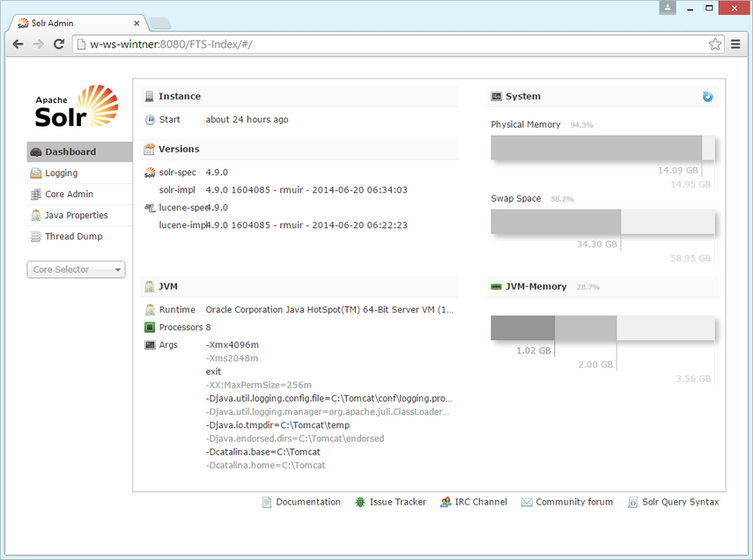Open the IRC Channel link
The image size is (753, 560).
point(480,503)
